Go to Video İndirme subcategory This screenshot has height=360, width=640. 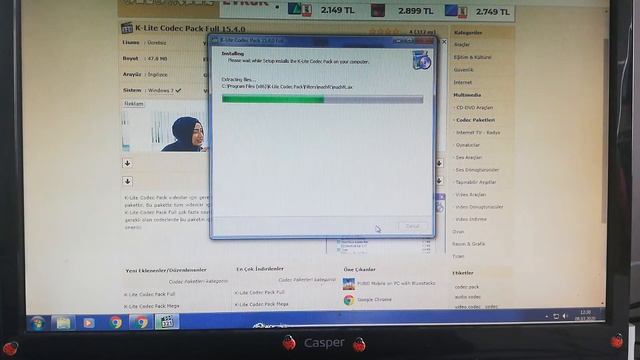471,219
